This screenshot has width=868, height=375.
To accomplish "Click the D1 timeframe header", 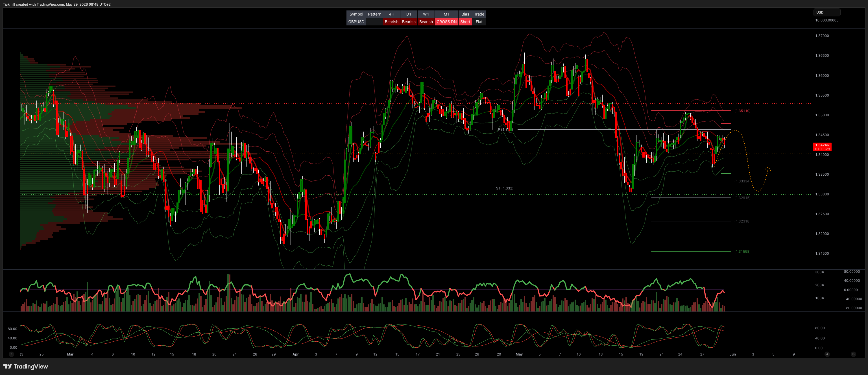I will coord(409,14).
